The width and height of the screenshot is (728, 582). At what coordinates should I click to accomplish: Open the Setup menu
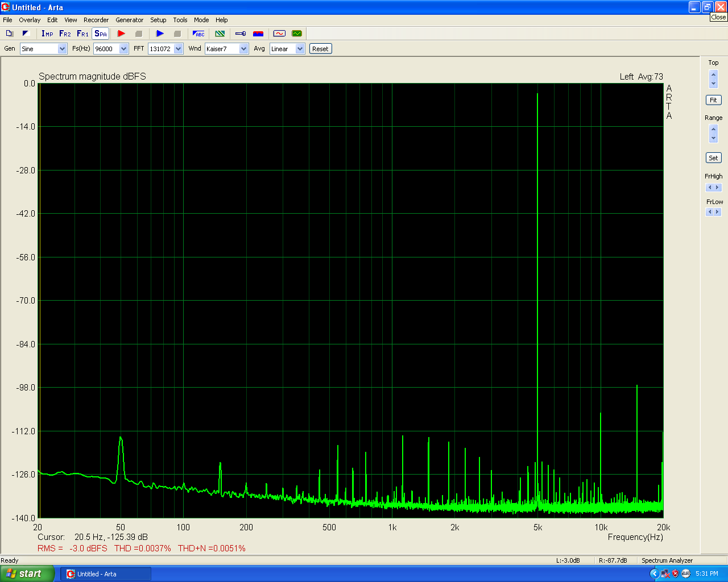tap(158, 20)
